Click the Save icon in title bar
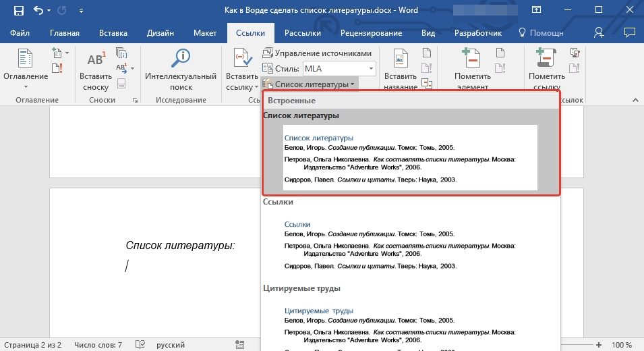Image resolution: width=644 pixels, height=351 pixels. pos(18,11)
